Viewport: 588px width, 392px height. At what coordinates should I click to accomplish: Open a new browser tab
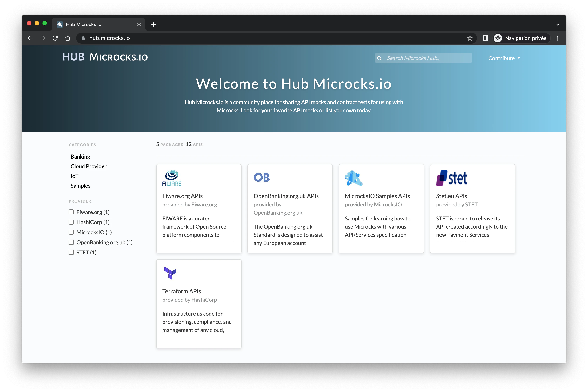(154, 24)
